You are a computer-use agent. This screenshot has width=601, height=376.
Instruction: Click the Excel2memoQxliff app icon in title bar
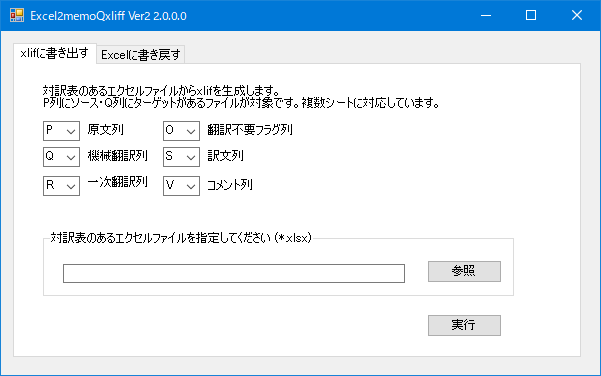pos(16,15)
